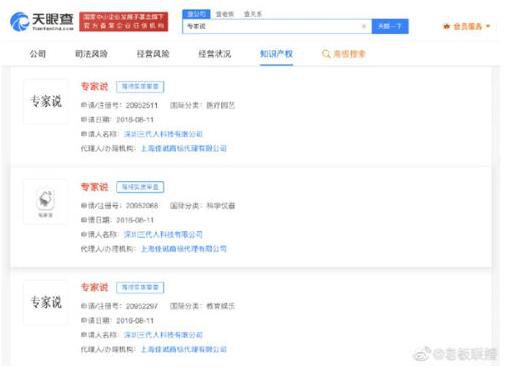Click 国际分类 value 教育娱乐

point(221,306)
